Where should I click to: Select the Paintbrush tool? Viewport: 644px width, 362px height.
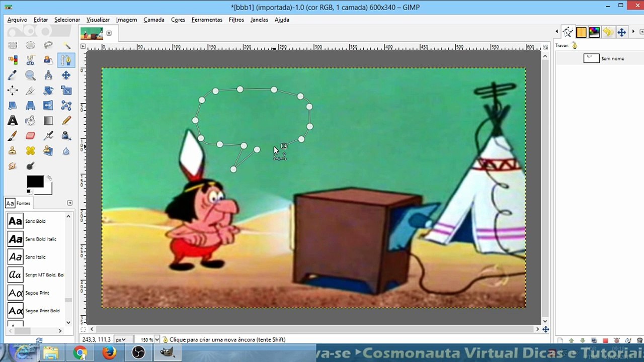pyautogui.click(x=13, y=136)
